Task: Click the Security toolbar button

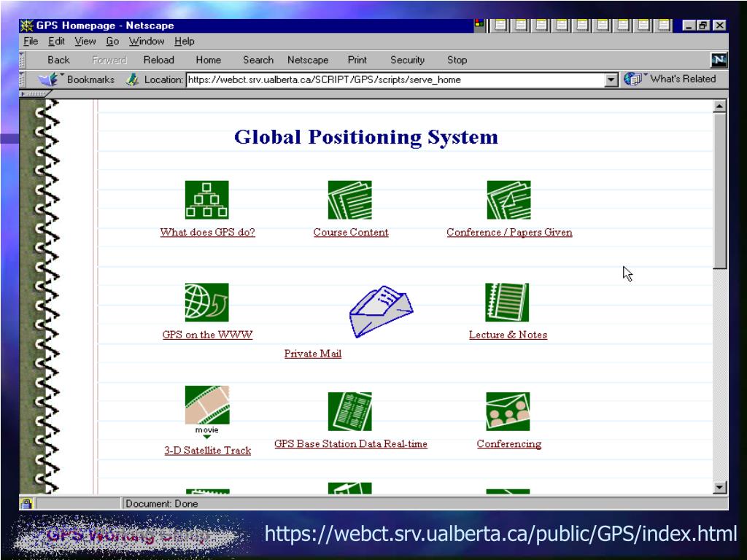Action: click(x=407, y=60)
